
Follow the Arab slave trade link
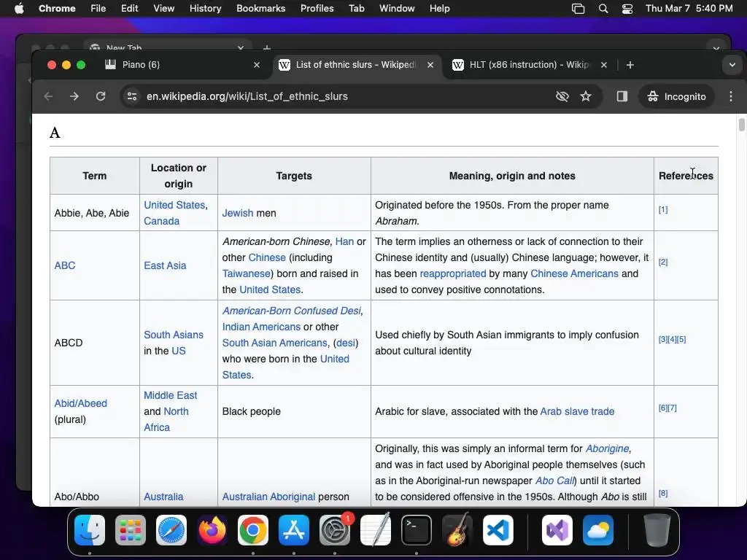coord(577,411)
